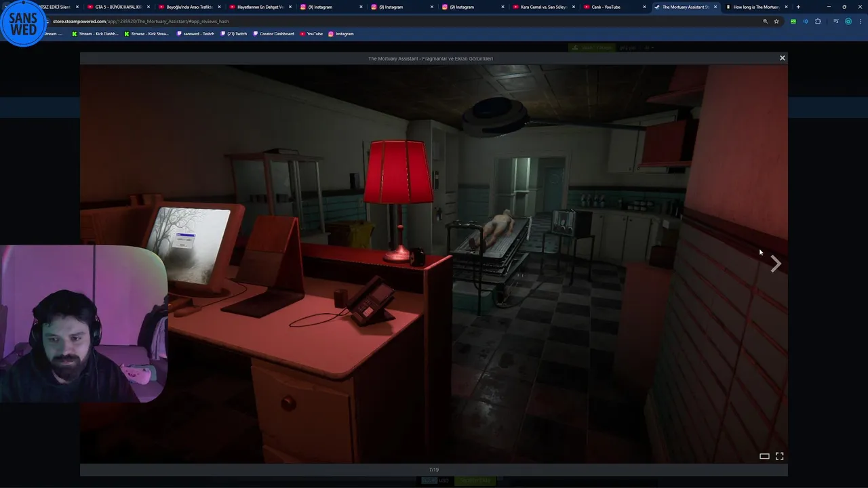Open the sanswed - Twitch bookmark

(x=195, y=33)
